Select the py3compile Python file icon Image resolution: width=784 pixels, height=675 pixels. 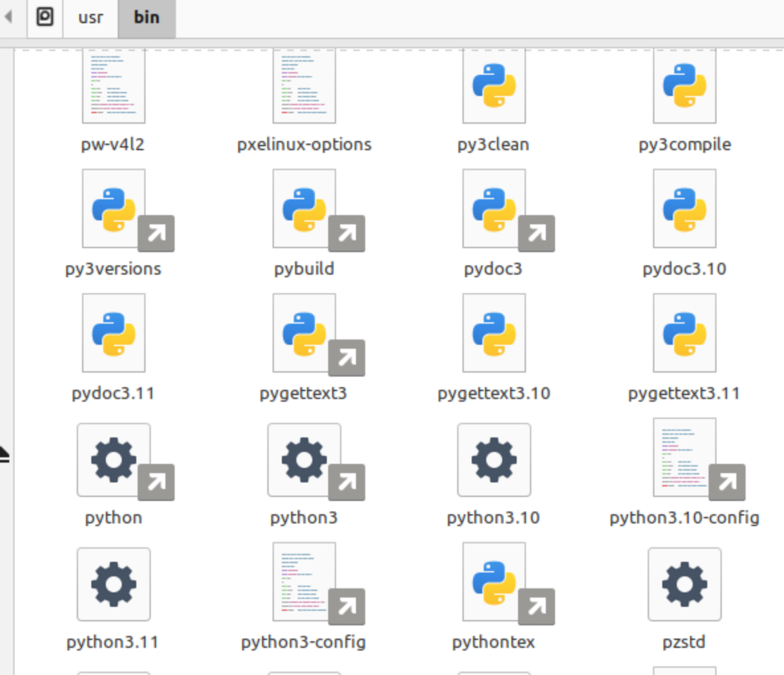click(685, 86)
